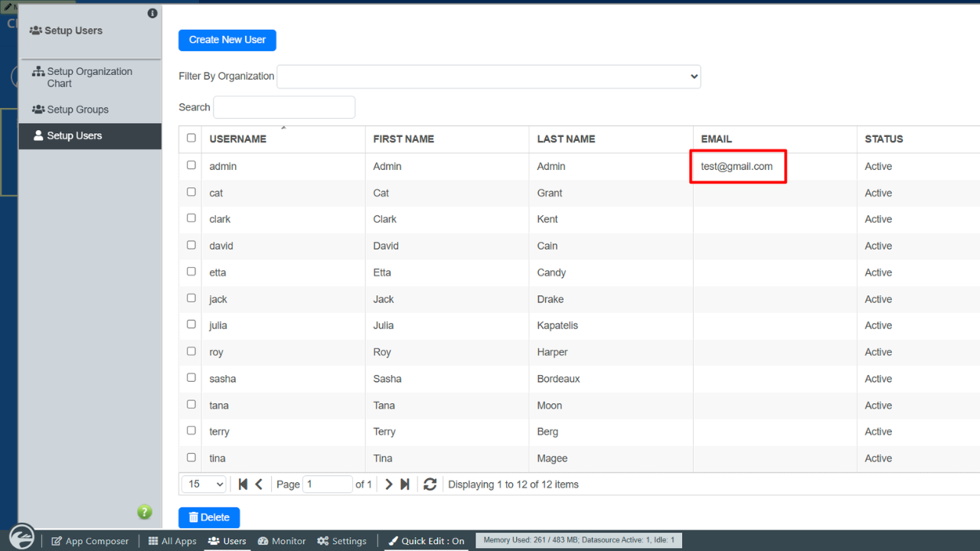Image resolution: width=980 pixels, height=551 pixels.
Task: Click the green help question mark icon
Action: 145,512
